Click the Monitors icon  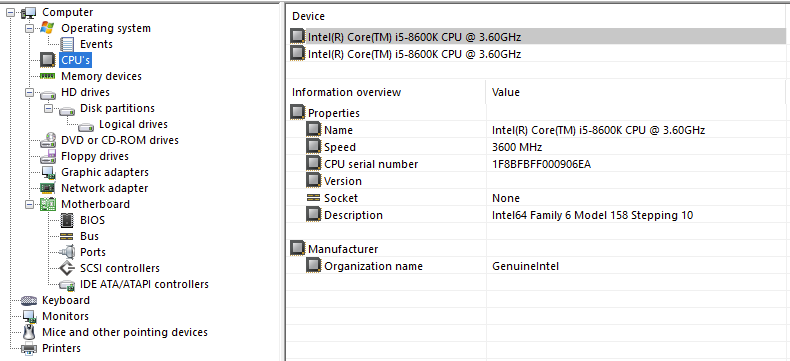click(x=30, y=317)
